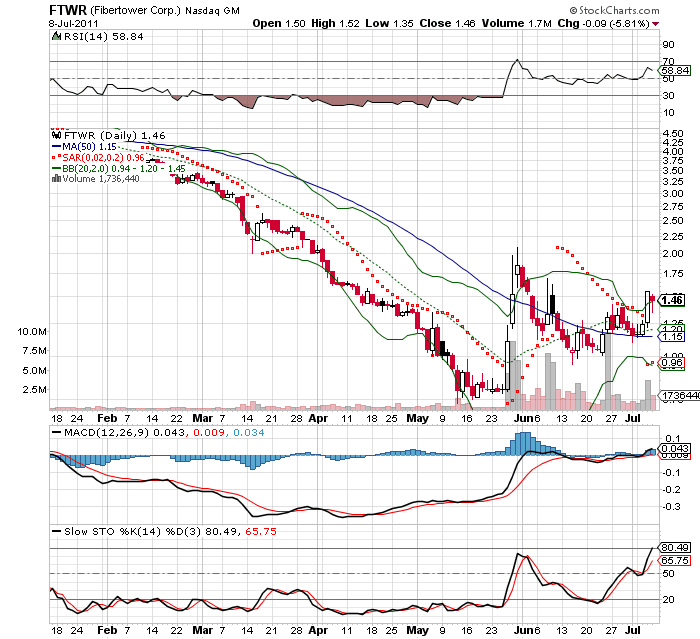
Task: Click the MA(50) 1.15 legend text
Action: point(89,146)
